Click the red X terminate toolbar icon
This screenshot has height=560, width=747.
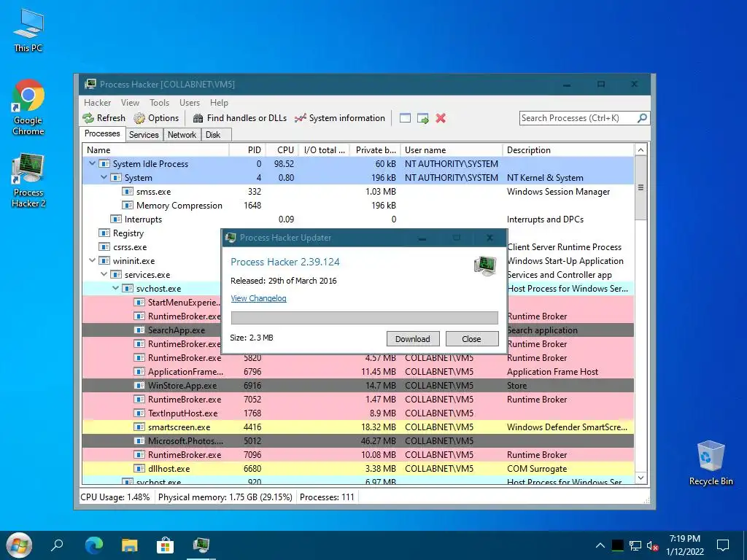pos(441,118)
